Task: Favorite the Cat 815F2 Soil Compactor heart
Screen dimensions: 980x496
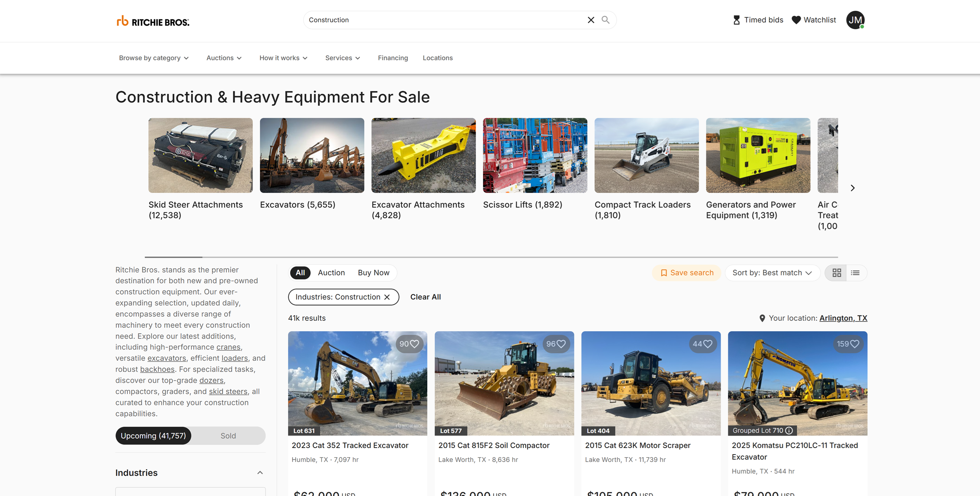Action: point(561,344)
